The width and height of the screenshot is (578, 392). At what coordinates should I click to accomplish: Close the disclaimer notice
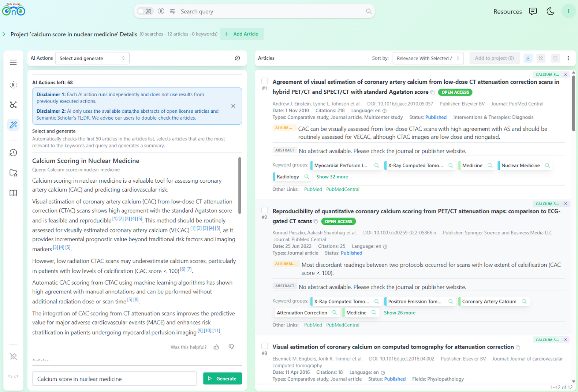pyautogui.click(x=233, y=106)
